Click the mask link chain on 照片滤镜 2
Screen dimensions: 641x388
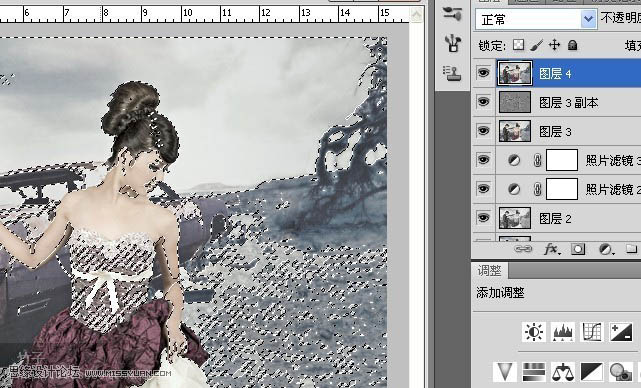point(538,189)
